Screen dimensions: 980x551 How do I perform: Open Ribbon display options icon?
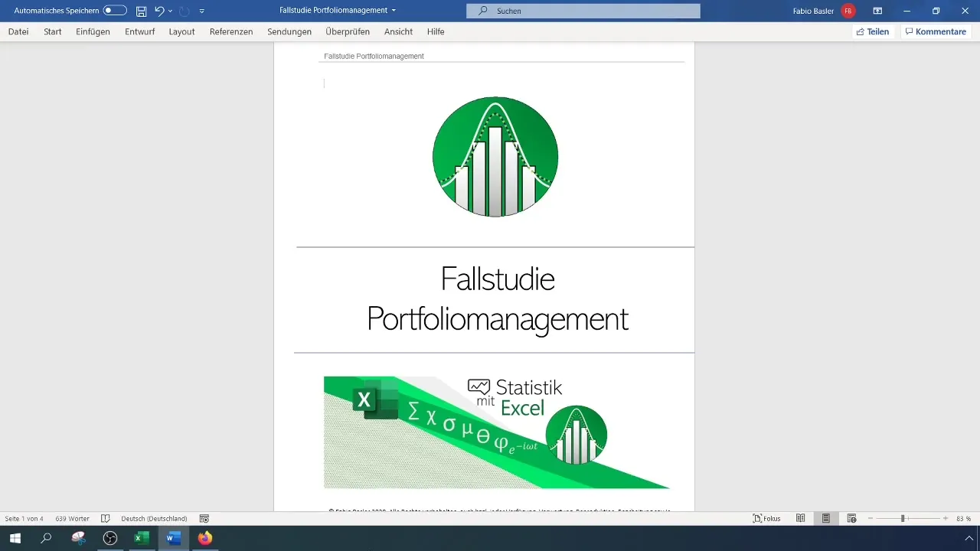877,11
